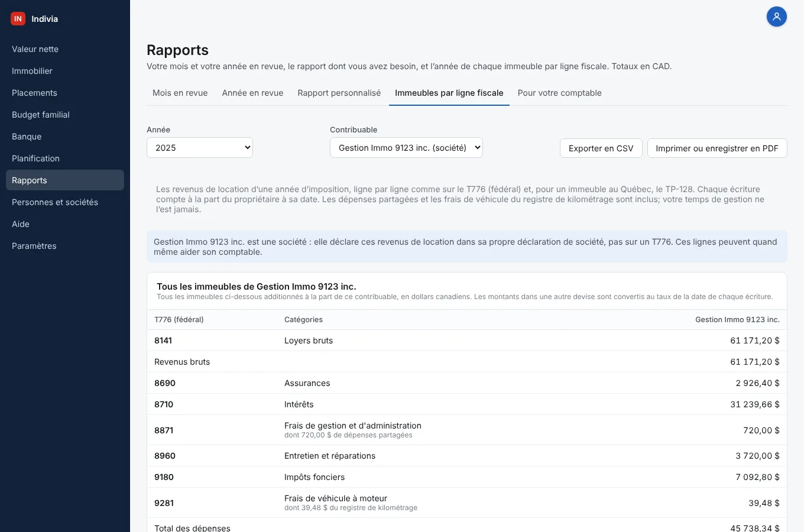Select the Entretien et réparations cell

point(330,456)
